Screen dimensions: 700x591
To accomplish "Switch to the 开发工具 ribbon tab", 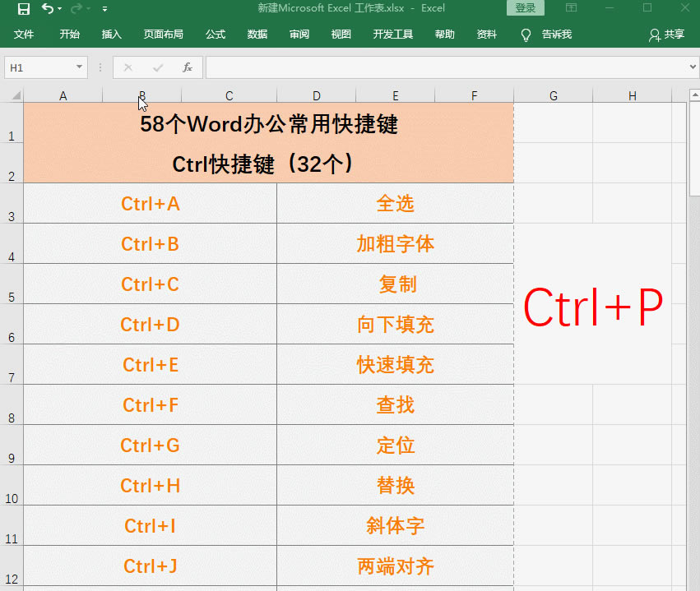I will tap(392, 35).
